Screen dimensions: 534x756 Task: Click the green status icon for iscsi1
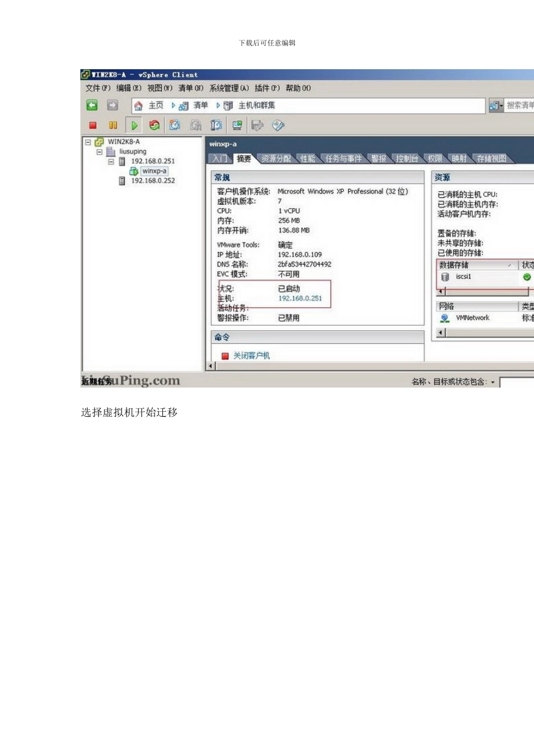coord(527,277)
